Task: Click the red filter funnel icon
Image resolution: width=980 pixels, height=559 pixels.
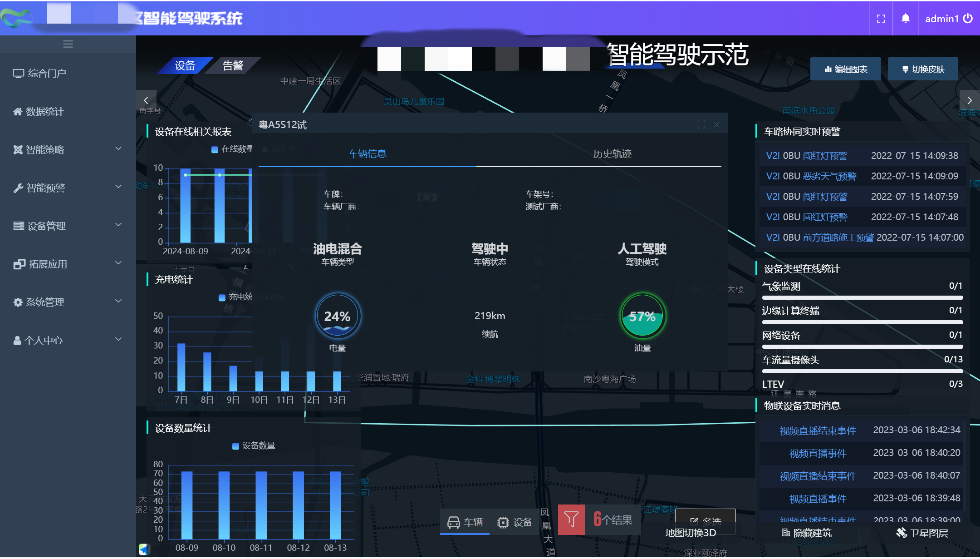Action: coord(571,519)
